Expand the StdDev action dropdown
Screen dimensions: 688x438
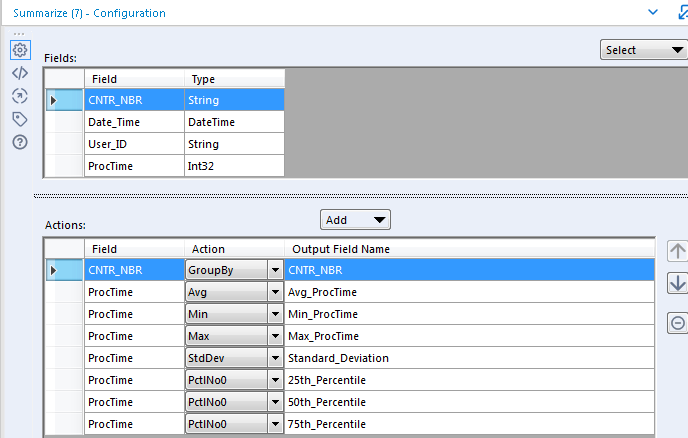click(x=275, y=358)
